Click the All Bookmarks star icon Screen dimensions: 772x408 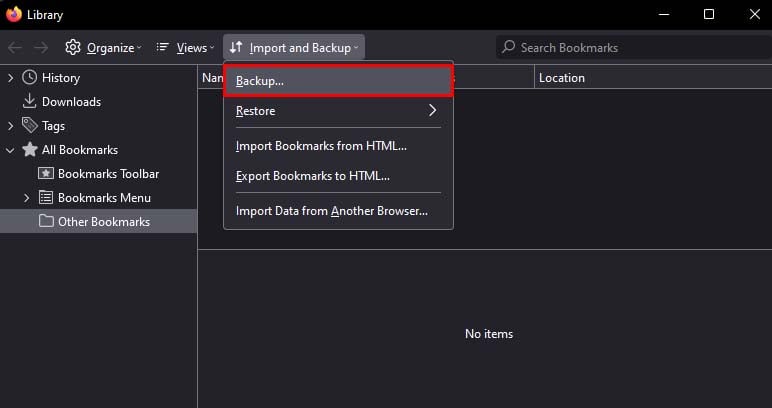30,150
